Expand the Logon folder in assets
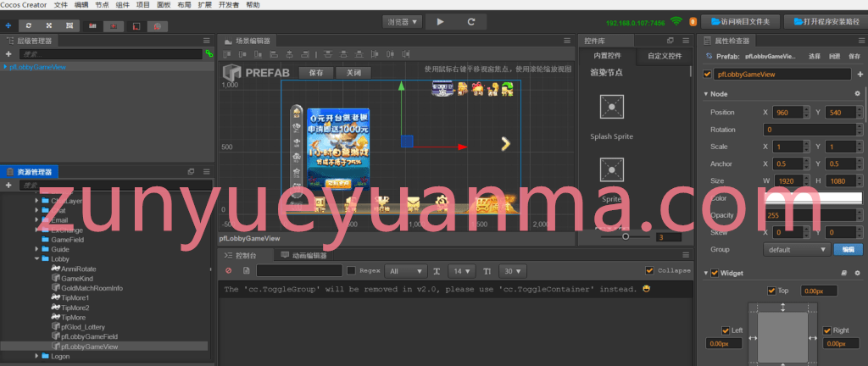The width and height of the screenshot is (868, 366). tap(37, 356)
